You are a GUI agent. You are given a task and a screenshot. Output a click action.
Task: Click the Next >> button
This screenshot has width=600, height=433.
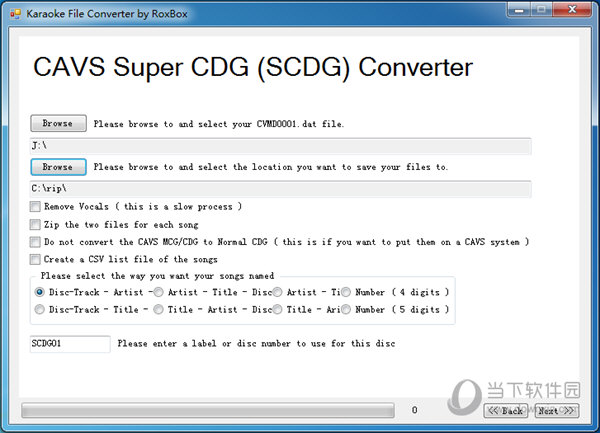[x=557, y=411]
